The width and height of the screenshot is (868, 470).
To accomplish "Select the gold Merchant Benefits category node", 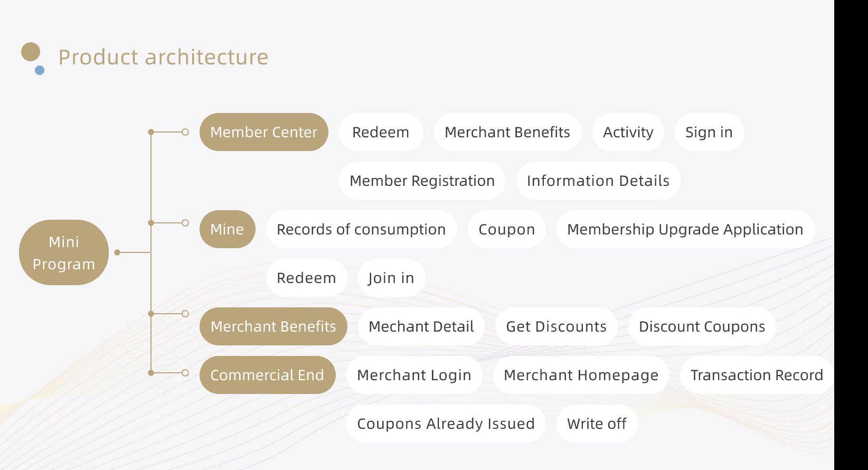I will [x=273, y=326].
